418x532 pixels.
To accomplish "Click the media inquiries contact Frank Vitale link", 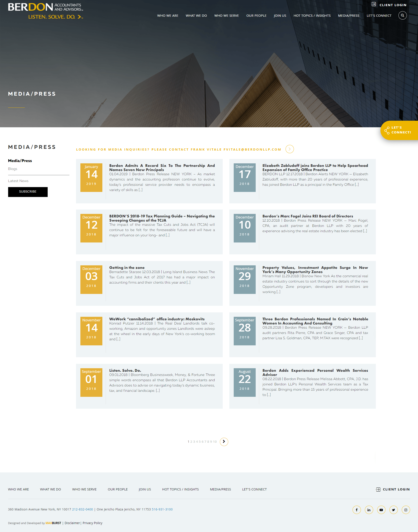I will (179, 149).
